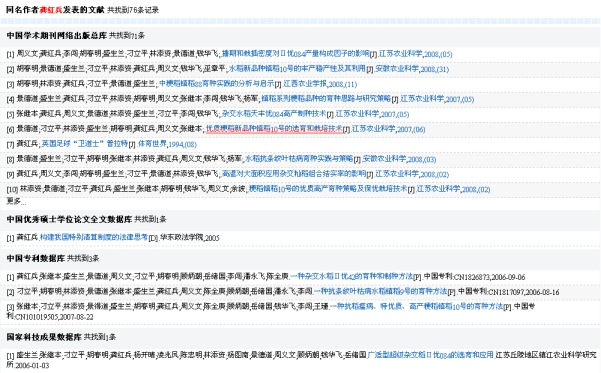Click the heading 国家科技成果数据库

click(44, 337)
